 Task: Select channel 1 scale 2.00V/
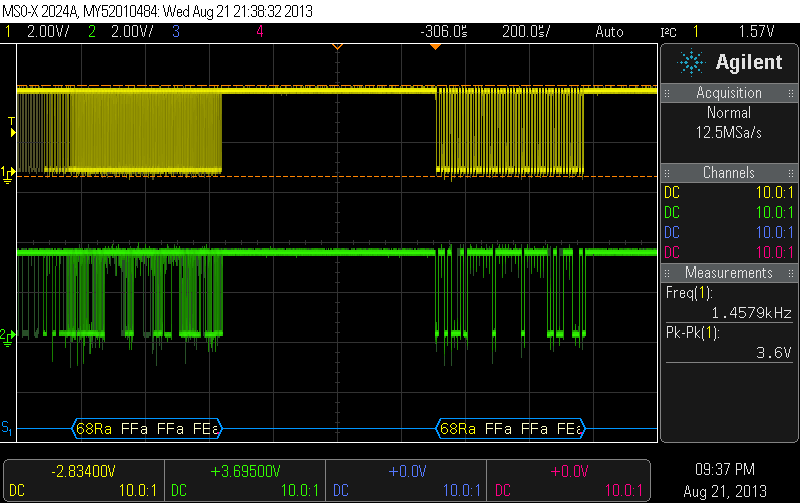coord(48,32)
